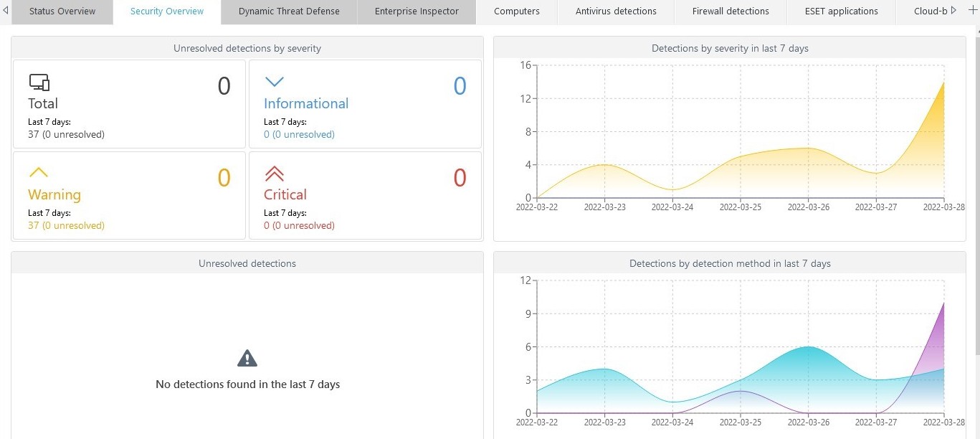980x439 pixels.
Task: Click the Total unresolved count 0
Action: coord(224,86)
